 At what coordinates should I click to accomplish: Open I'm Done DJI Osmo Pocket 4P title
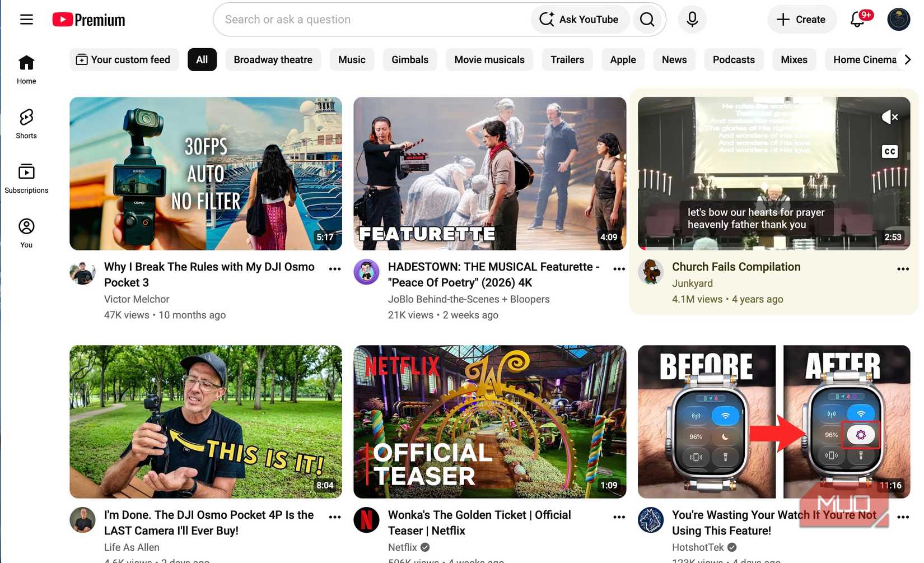click(208, 523)
